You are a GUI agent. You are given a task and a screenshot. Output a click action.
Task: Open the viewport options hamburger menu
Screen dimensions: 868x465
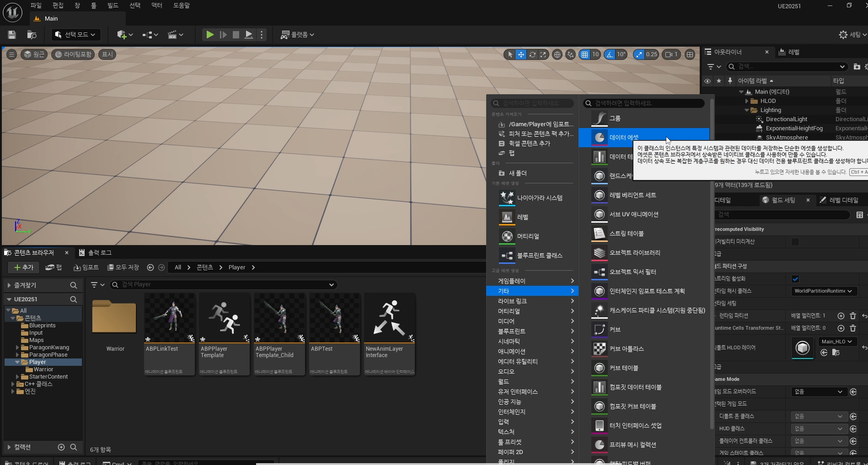click(x=12, y=54)
